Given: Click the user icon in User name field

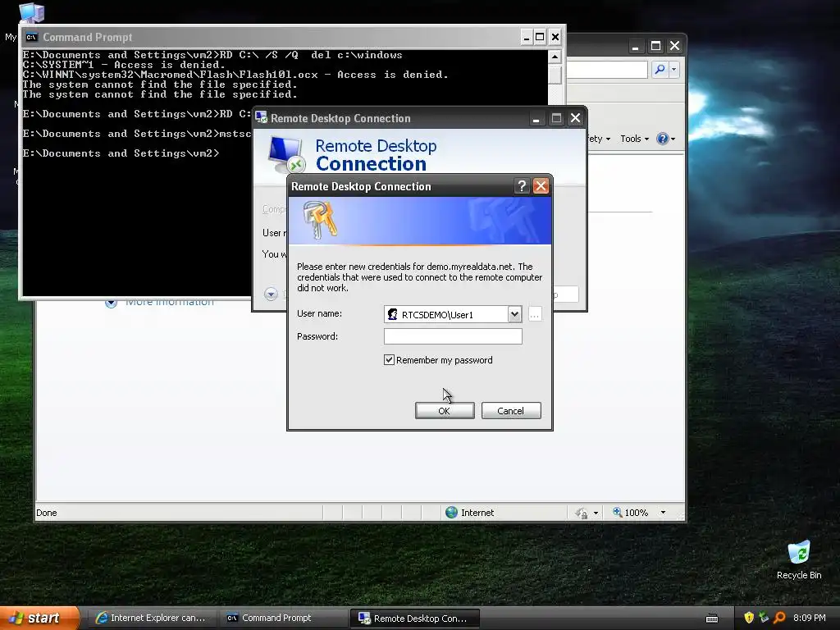Looking at the screenshot, I should click(393, 314).
